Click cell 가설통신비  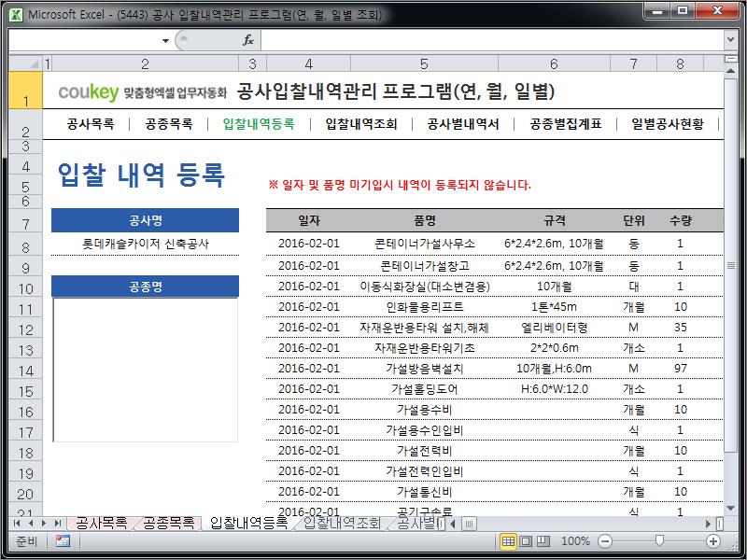pyautogui.click(x=425, y=492)
